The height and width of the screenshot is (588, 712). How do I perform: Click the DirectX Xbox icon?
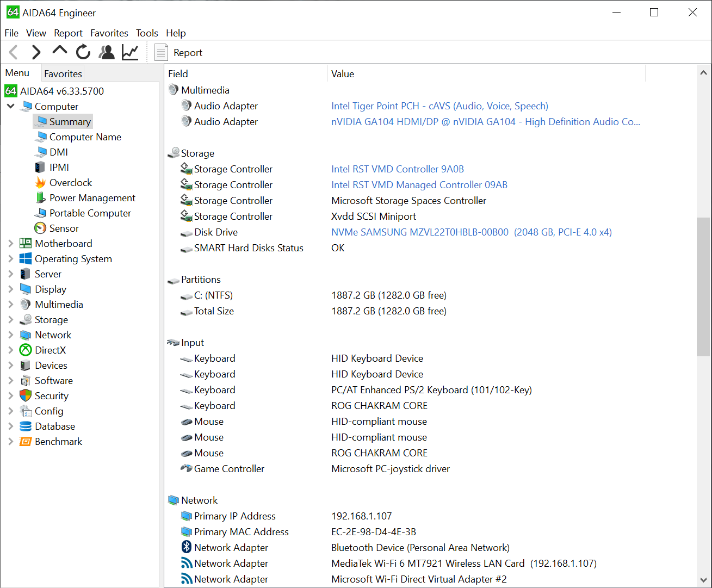pos(26,350)
